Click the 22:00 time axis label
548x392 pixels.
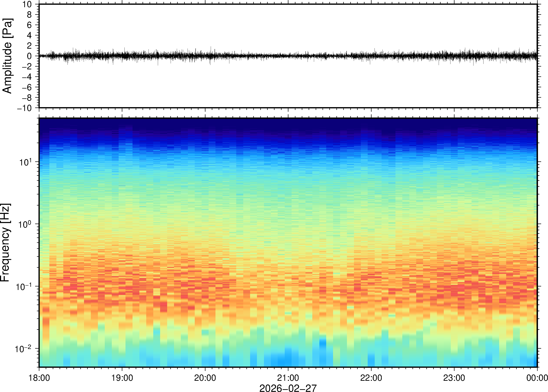pyautogui.click(x=371, y=378)
